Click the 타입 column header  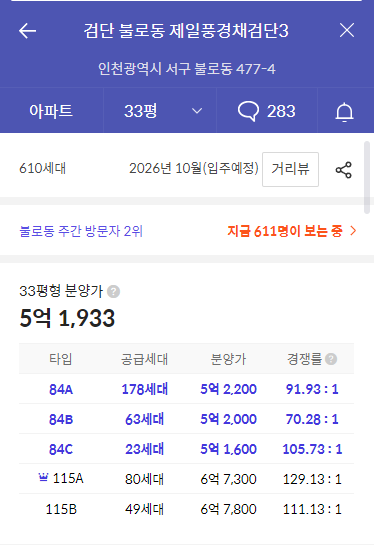click(61, 359)
